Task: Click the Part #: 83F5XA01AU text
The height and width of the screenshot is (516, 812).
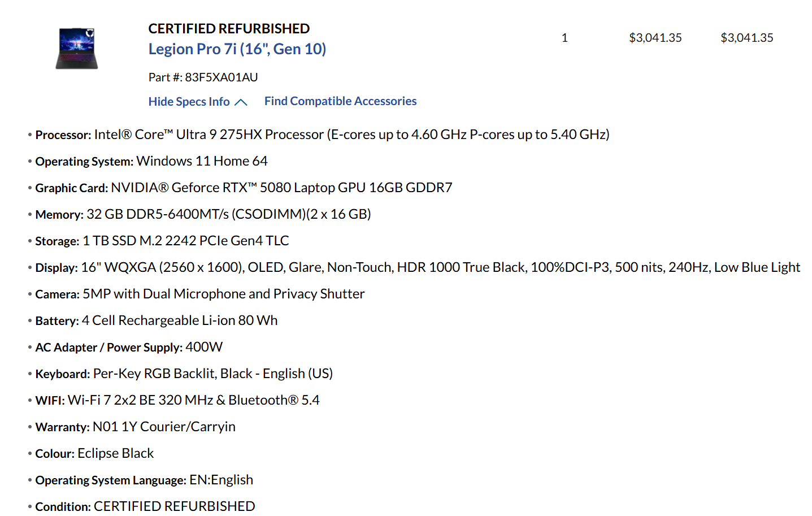Action: 203,77
